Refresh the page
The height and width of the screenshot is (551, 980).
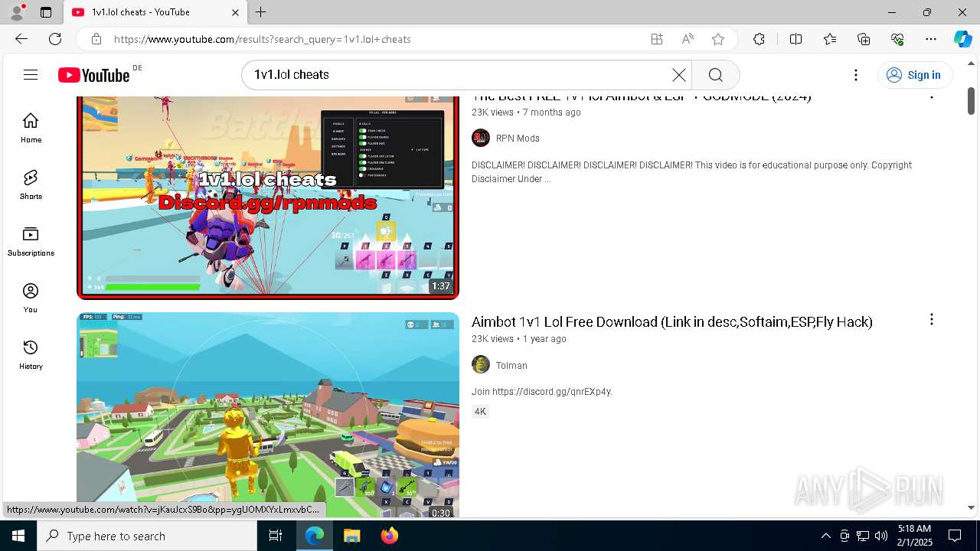pos(55,39)
